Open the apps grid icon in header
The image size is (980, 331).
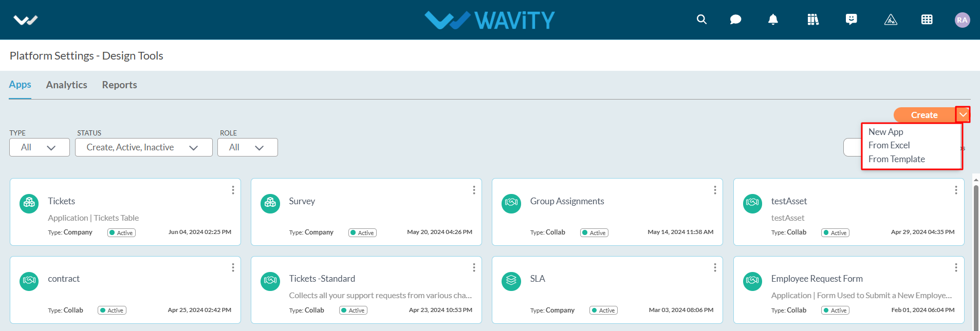coord(927,20)
